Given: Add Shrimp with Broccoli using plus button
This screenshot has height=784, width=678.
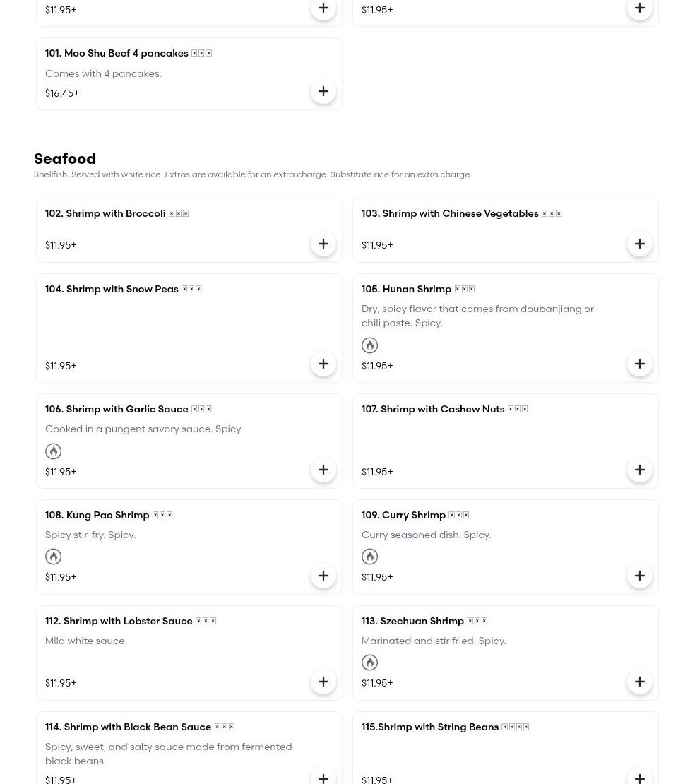Looking at the screenshot, I should 323,244.
